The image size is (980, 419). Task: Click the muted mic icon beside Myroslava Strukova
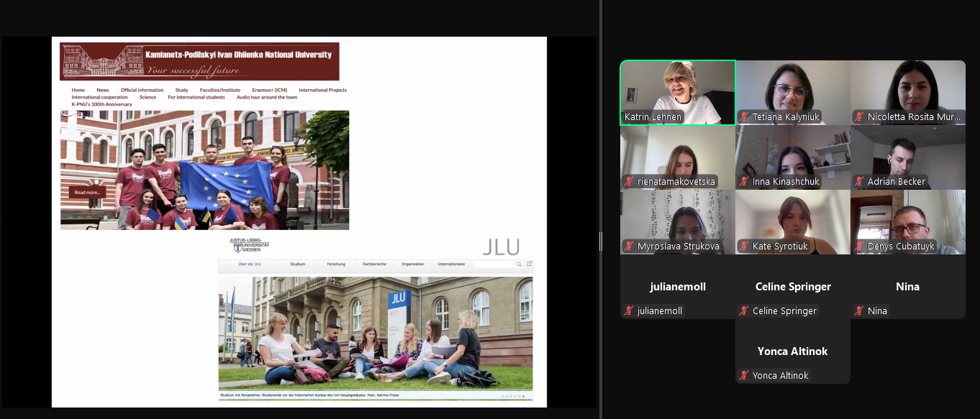point(629,247)
